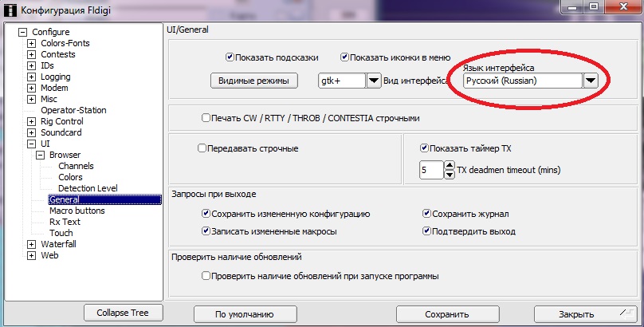Expand the Waterfall tree node
Viewport: 644px width, 327px height.
point(32,244)
